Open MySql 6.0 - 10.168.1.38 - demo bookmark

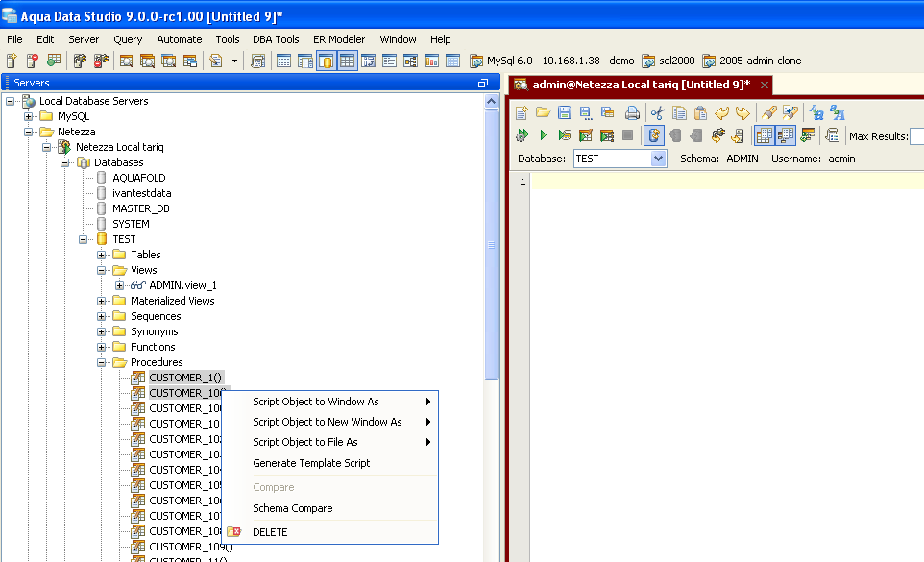(x=551, y=61)
